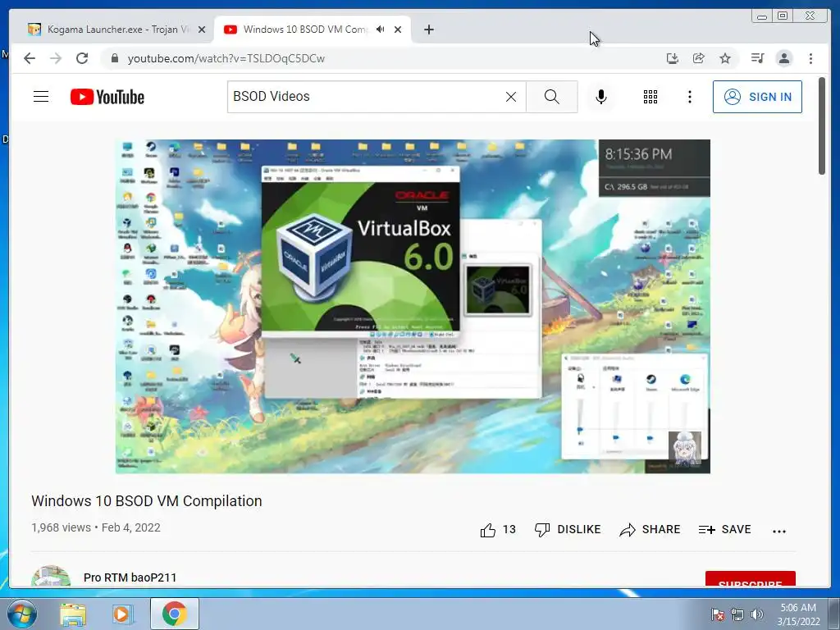
Task: Like the video with thumbs up
Action: (x=488, y=530)
